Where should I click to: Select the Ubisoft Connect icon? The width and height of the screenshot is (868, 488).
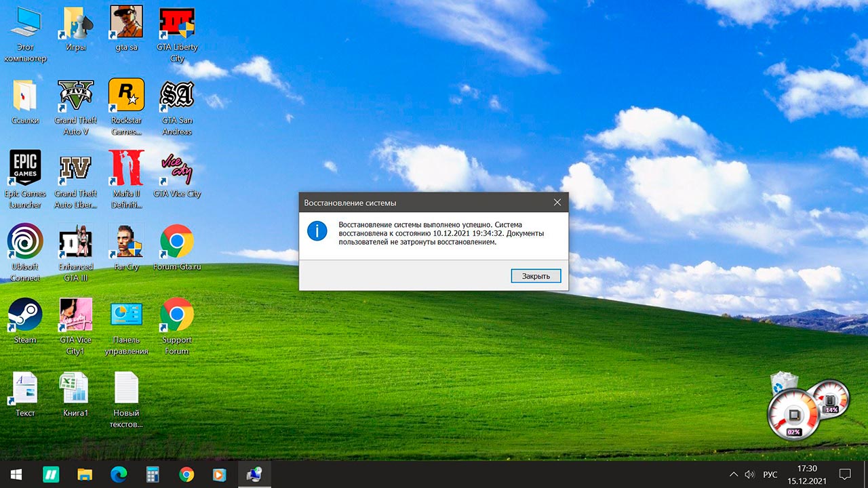click(x=25, y=254)
